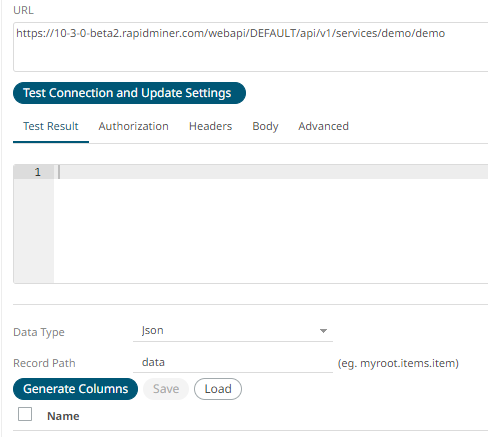
Task: Click the Load button
Action: (x=218, y=389)
